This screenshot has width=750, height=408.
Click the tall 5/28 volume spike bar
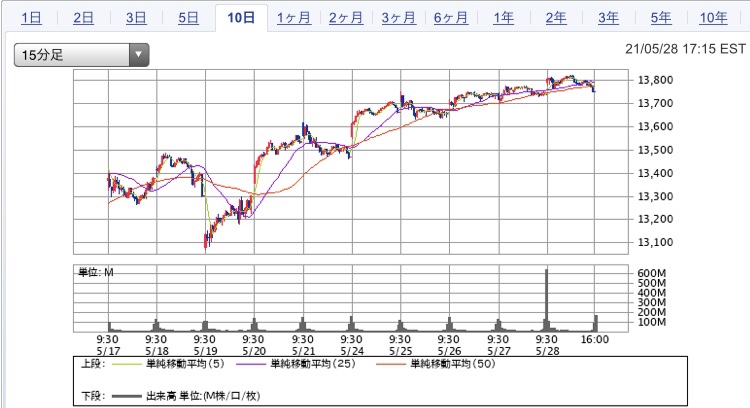(x=547, y=300)
